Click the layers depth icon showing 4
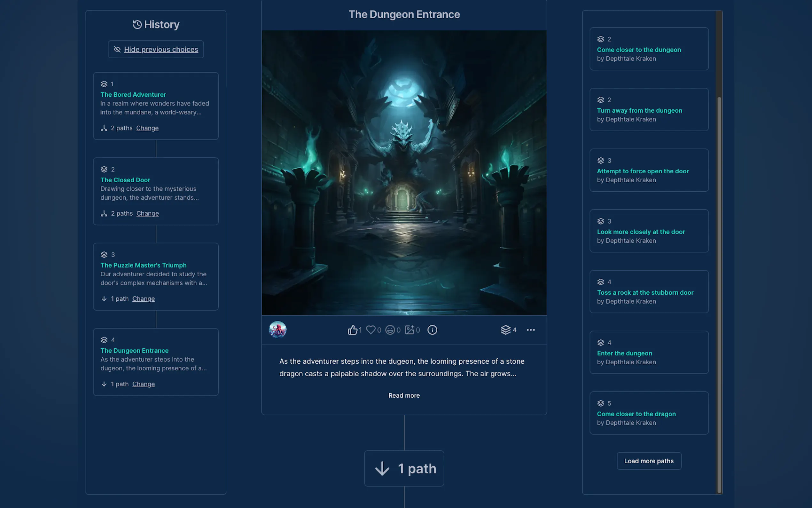 505,330
